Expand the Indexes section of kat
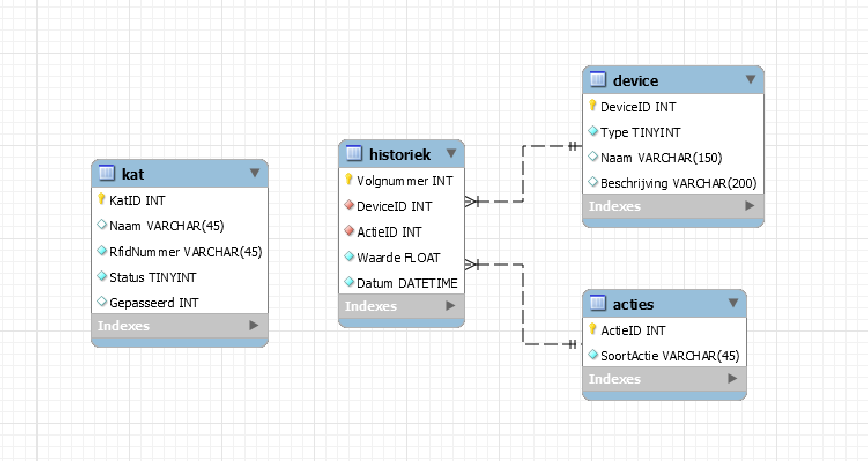The height and width of the screenshot is (461, 868). pyautogui.click(x=254, y=325)
